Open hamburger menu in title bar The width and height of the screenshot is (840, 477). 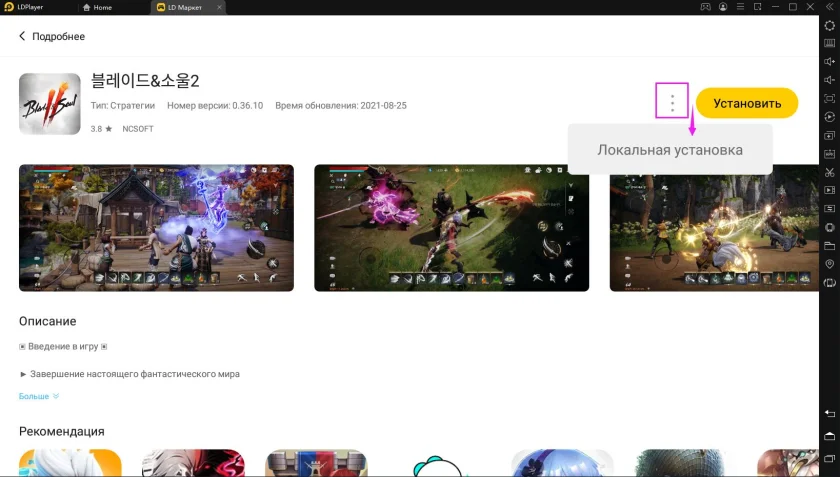point(740,7)
